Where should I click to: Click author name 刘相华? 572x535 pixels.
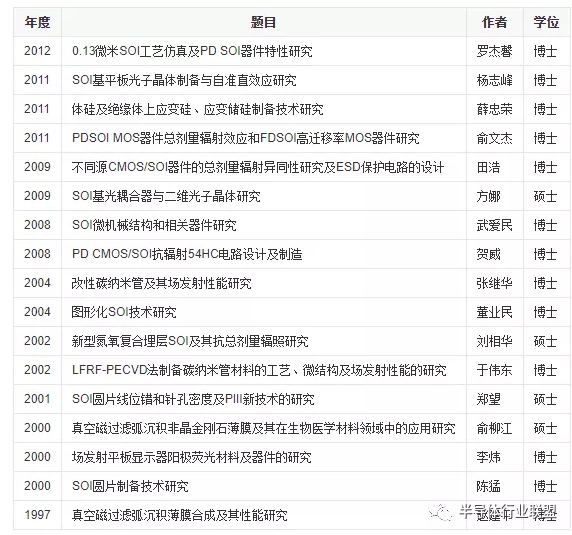[x=494, y=341]
